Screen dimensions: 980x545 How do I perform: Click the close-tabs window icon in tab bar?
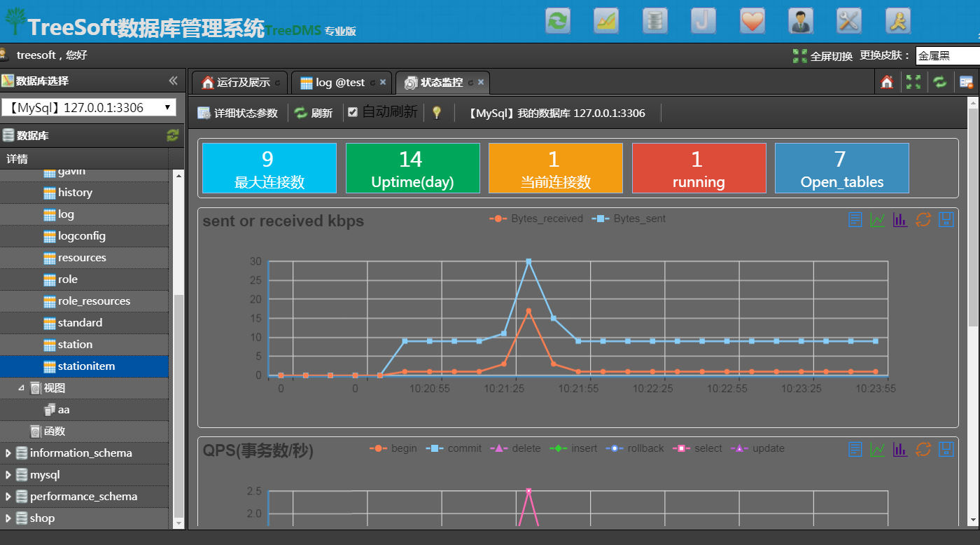coord(967,83)
